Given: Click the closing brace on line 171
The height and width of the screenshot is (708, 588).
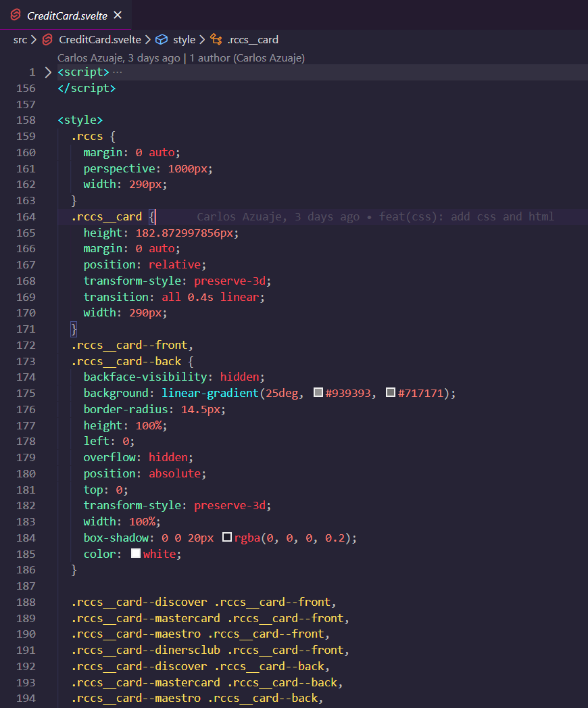Looking at the screenshot, I should click(74, 329).
